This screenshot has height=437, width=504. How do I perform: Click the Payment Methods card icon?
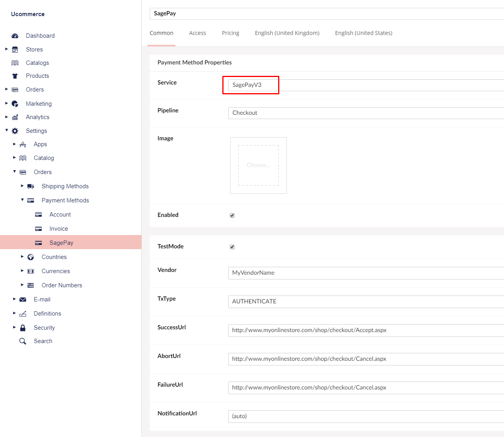(31, 200)
